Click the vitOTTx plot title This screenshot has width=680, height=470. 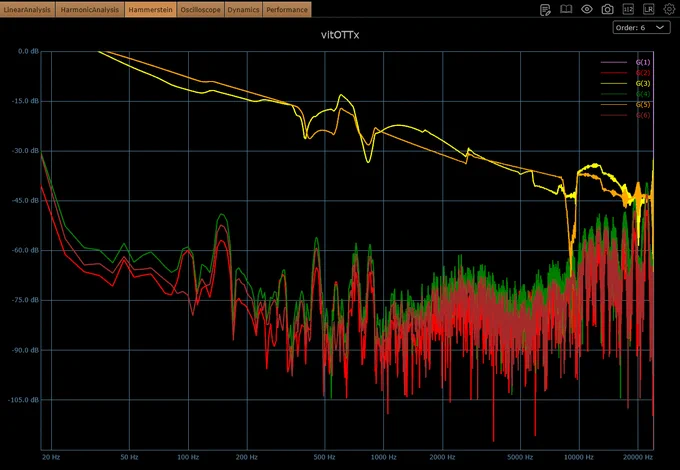(340, 35)
